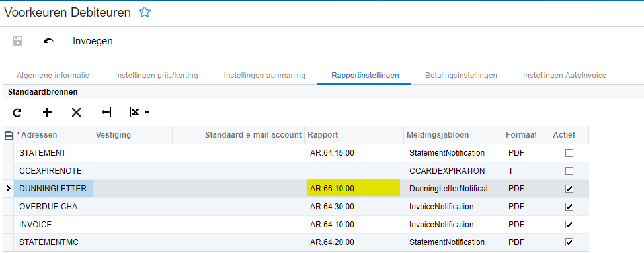This screenshot has width=644, height=253.
Task: Click report cell AR.64.10.00
Action: click(354, 225)
